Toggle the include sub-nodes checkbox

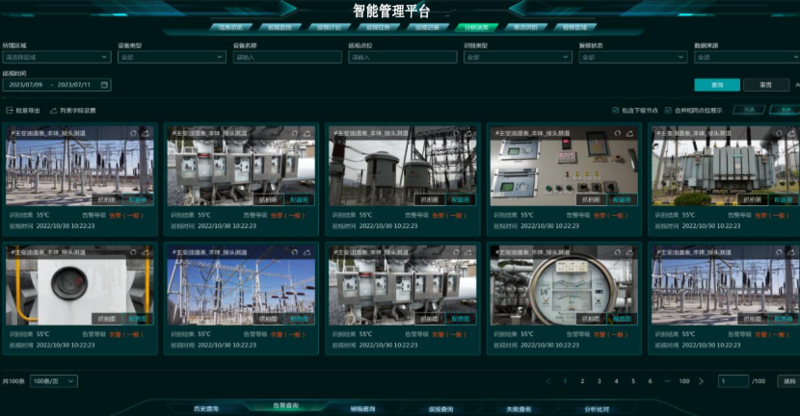[x=615, y=110]
